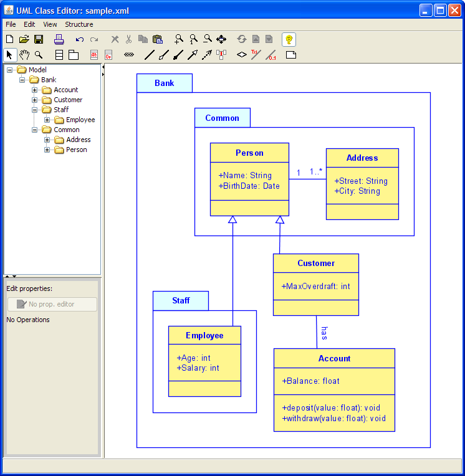Click the zoom in magnifier icon
This screenshot has width=465, height=476.
pyautogui.click(x=179, y=39)
